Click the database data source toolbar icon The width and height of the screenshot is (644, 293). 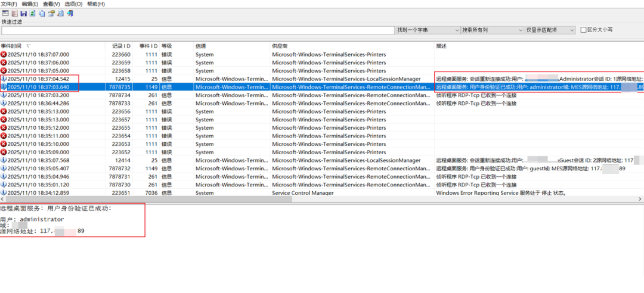[x=14, y=13]
